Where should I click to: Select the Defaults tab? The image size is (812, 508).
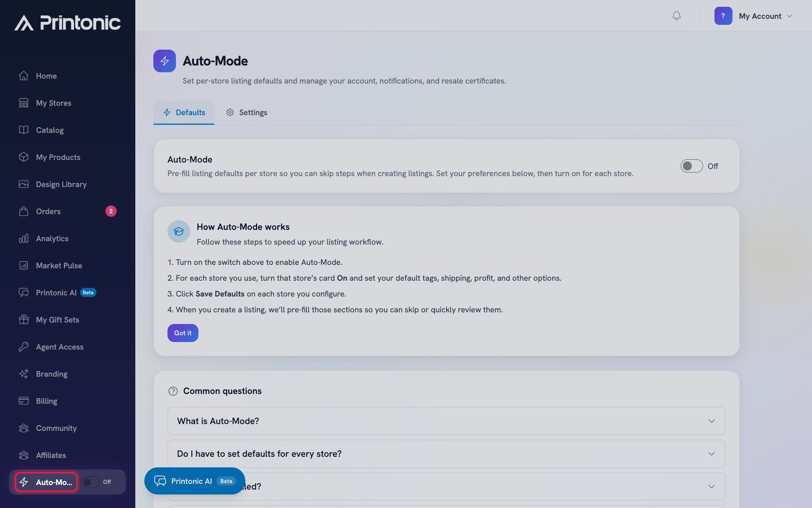(x=184, y=113)
